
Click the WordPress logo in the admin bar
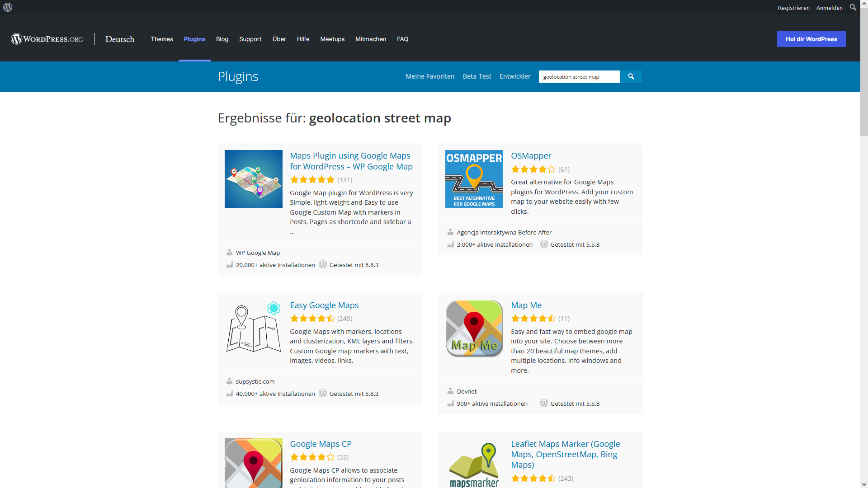pyautogui.click(x=8, y=7)
